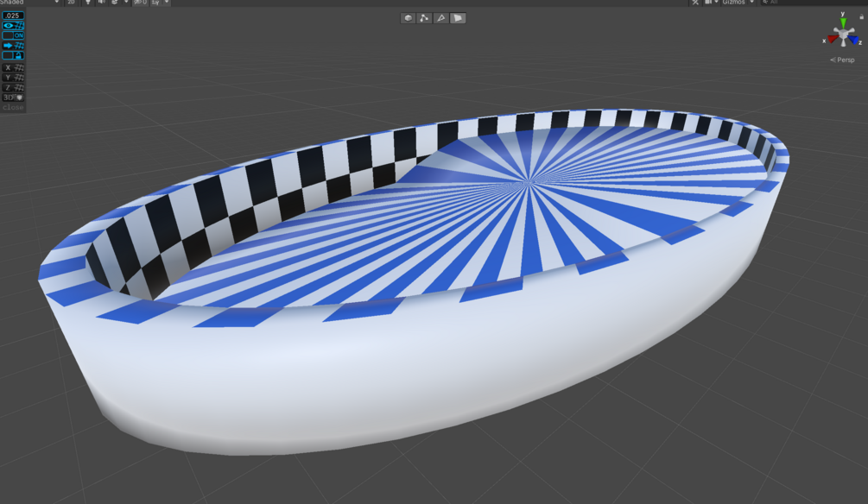The image size is (868, 504).
Task: Open the Gizmos dropdown arrow
Action: 751,3
